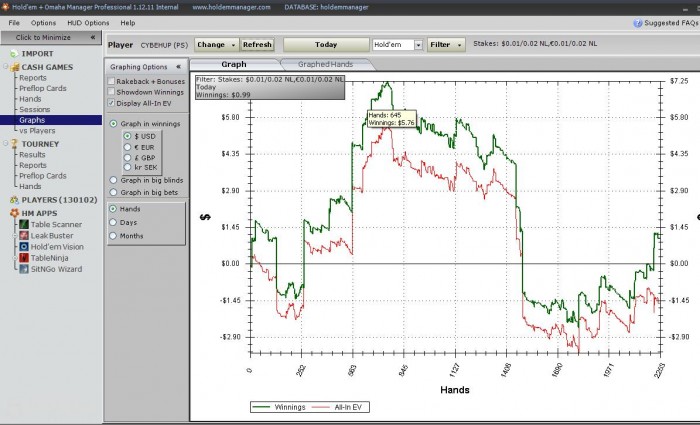
Task: Uncheck Display All-In EV checkbox
Action: (111, 103)
